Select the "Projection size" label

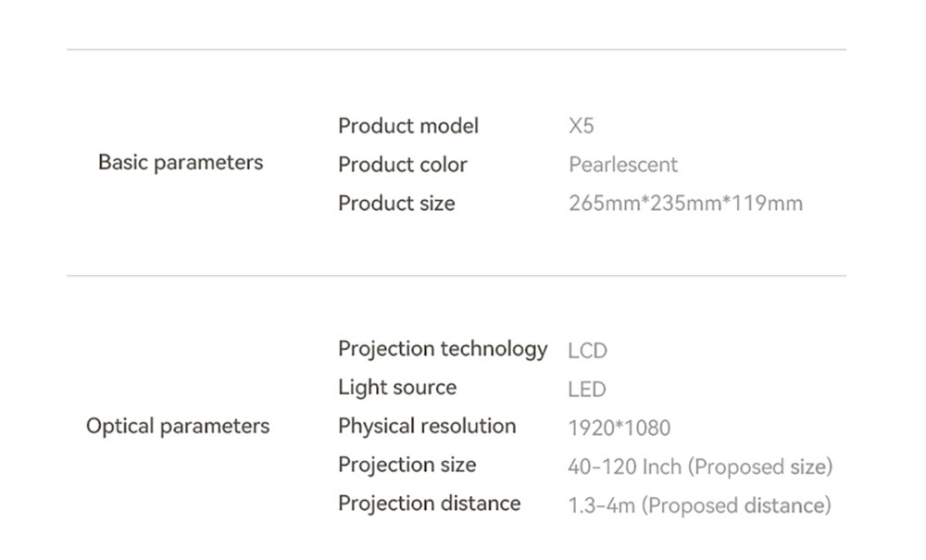click(407, 465)
